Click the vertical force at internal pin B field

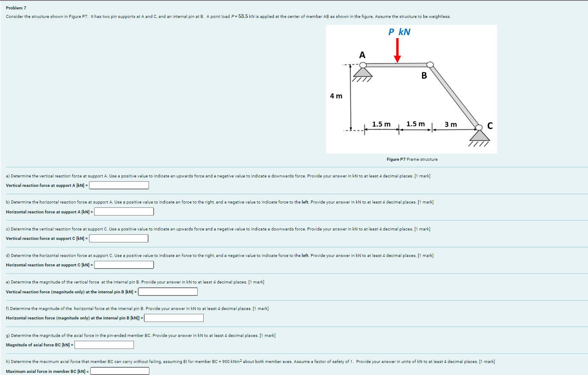[167, 291]
